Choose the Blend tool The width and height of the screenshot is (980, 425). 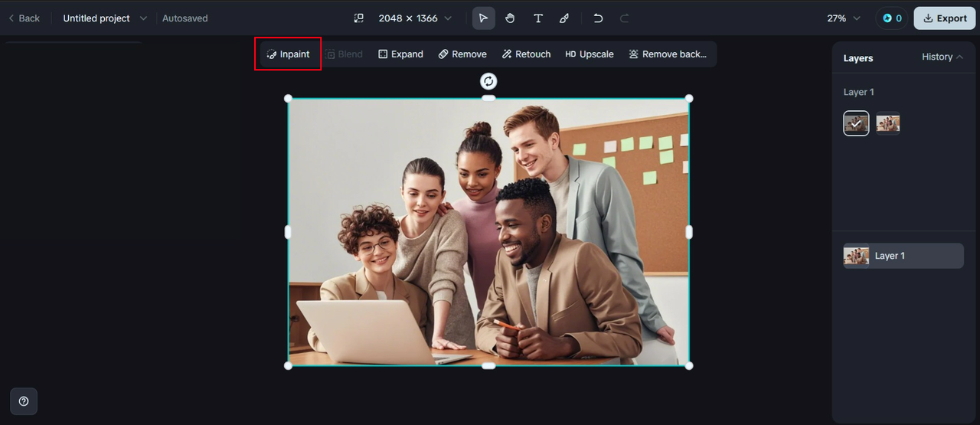pyautogui.click(x=344, y=54)
